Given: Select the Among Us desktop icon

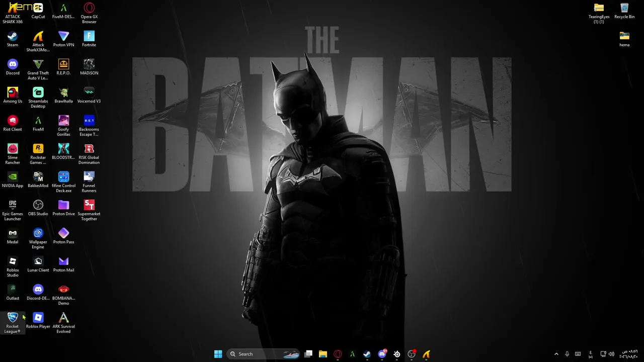Looking at the screenshot, I should pos(13,96).
